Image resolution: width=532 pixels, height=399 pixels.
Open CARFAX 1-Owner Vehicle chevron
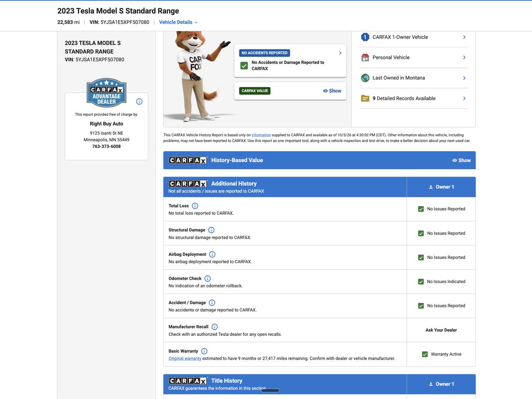click(x=464, y=37)
